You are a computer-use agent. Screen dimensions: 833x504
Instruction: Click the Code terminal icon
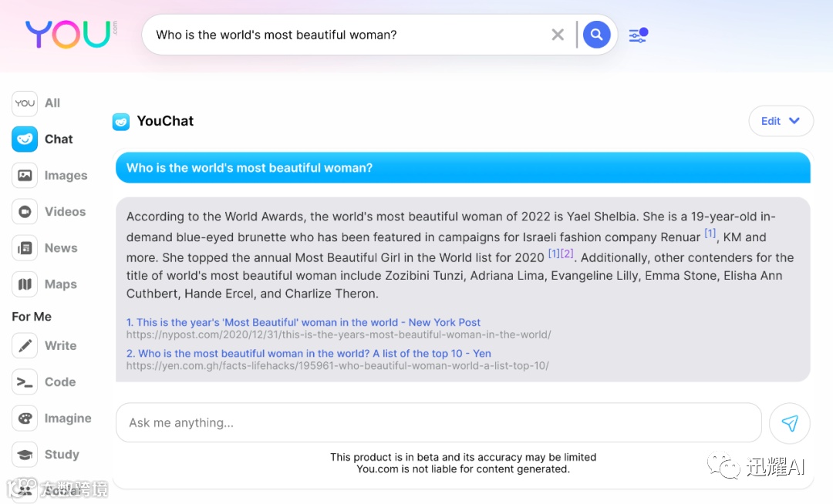click(25, 382)
